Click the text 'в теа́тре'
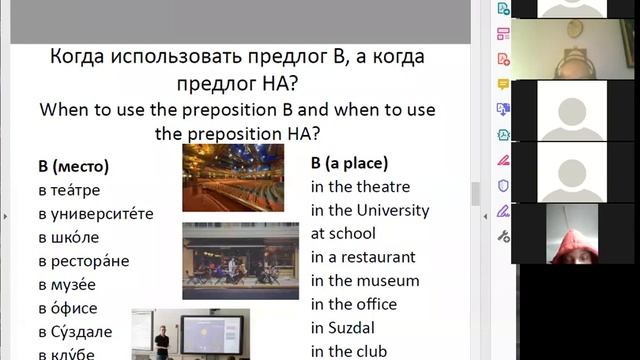 tap(69, 190)
